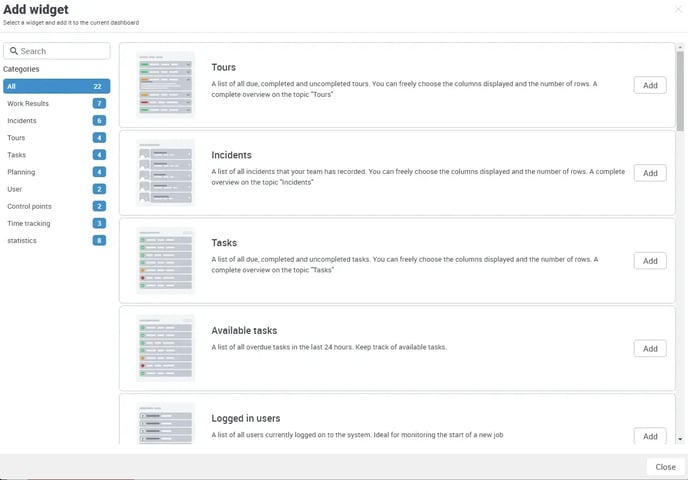Close the Add widget dialog with X
The image size is (688, 480).
(x=678, y=9)
